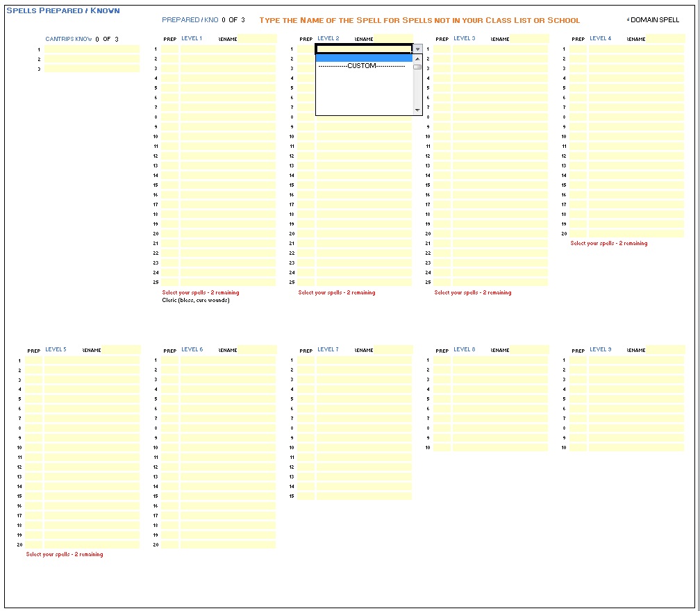
Task: Click Level 6 spell name row 1
Action: point(228,360)
